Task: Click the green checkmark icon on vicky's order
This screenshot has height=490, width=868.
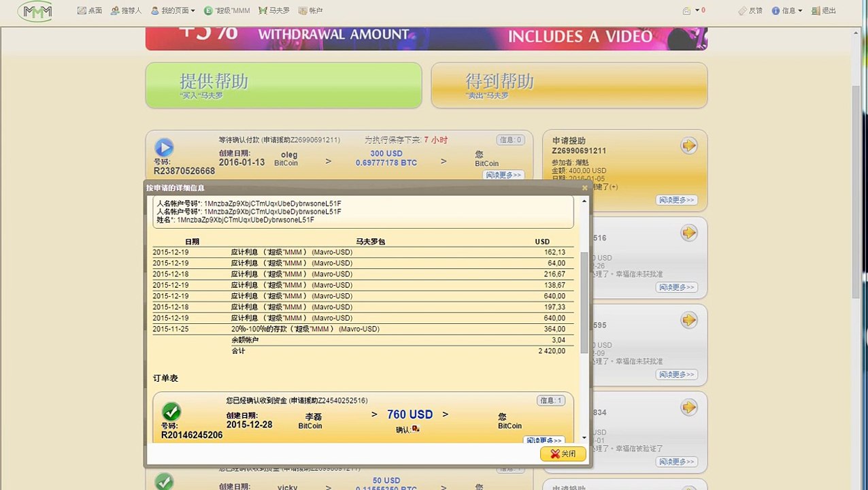Action: [164, 482]
